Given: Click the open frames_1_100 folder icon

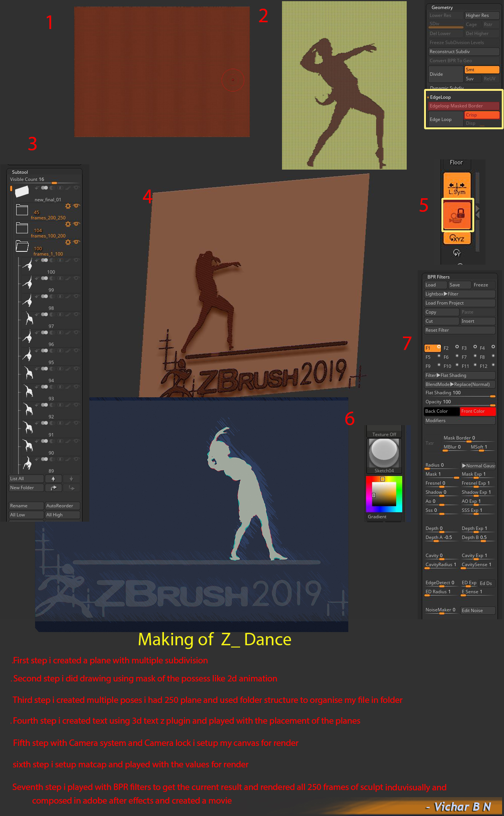Looking at the screenshot, I should point(22,246).
